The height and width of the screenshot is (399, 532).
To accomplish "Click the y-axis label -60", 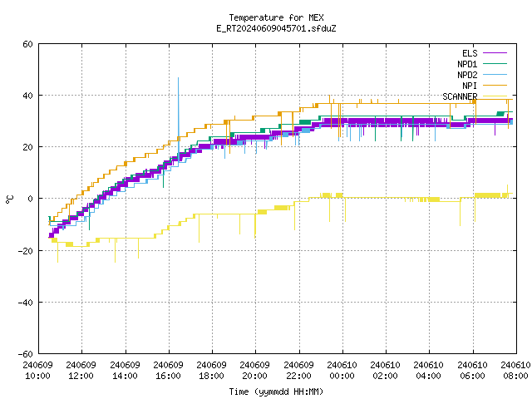I will coord(26,354).
